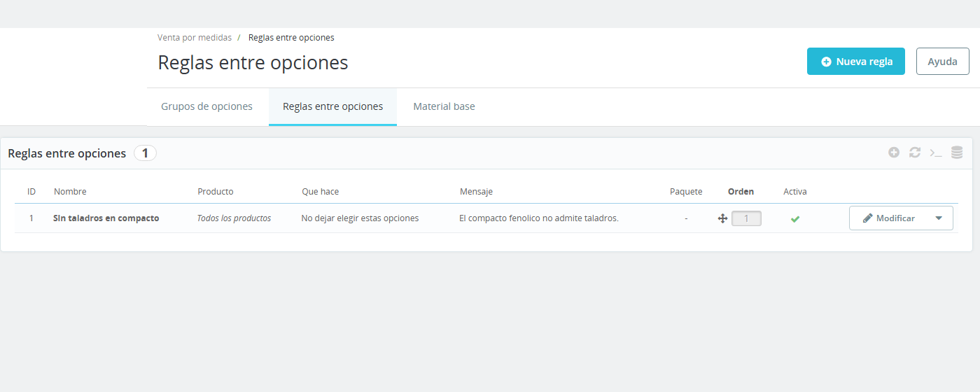Toggle the green Activa checkmark
The width and height of the screenshot is (980, 392).
point(795,219)
